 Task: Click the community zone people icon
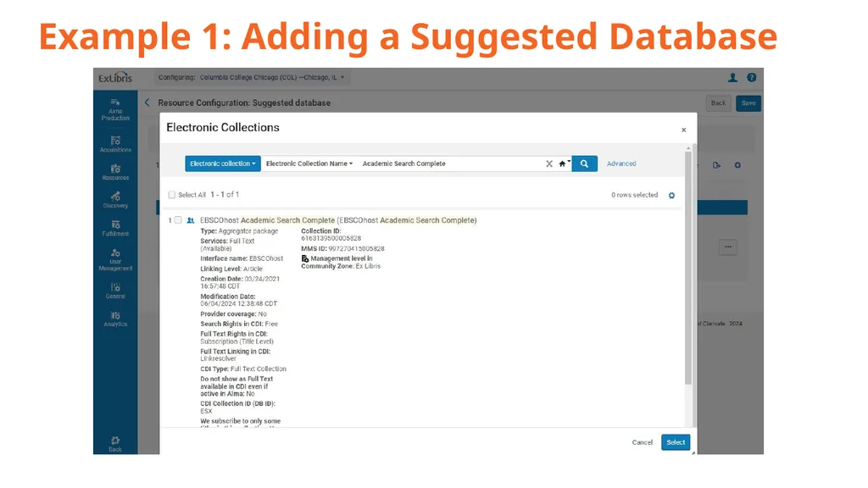tap(191, 220)
